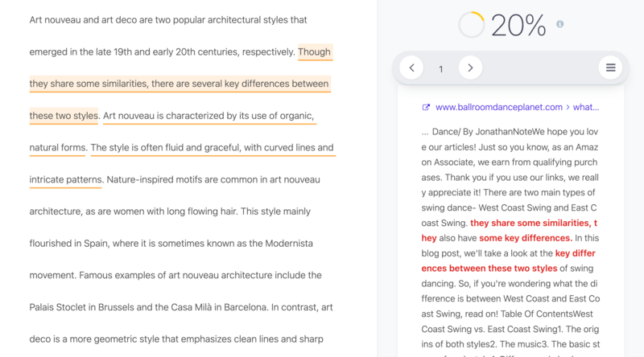Click red text 'they share some similarities, t'
The height and width of the screenshot is (357, 644).
click(x=534, y=224)
